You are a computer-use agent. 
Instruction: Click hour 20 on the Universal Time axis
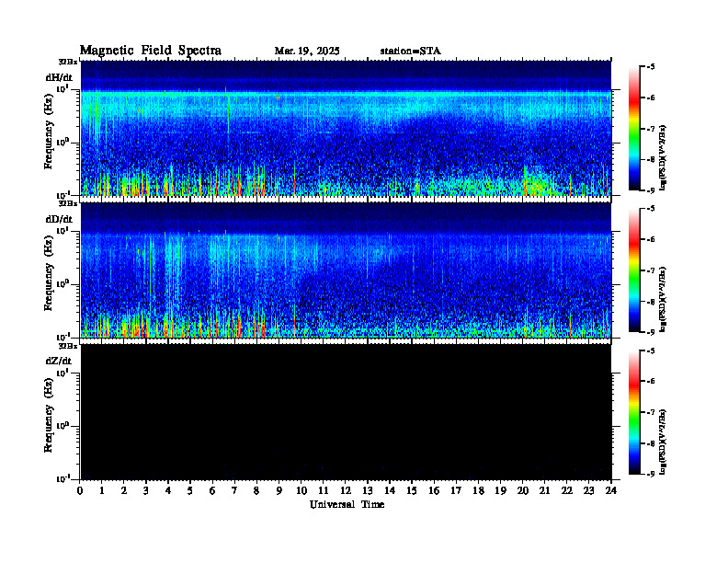click(523, 490)
